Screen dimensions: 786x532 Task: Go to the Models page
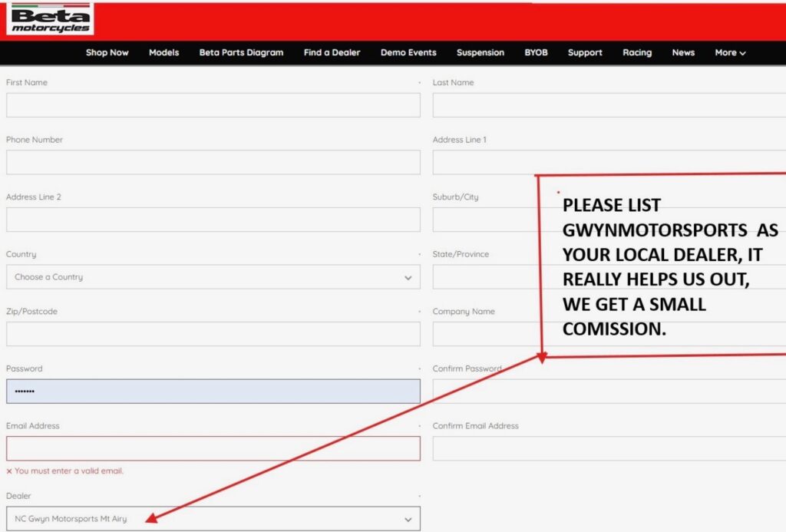click(163, 53)
